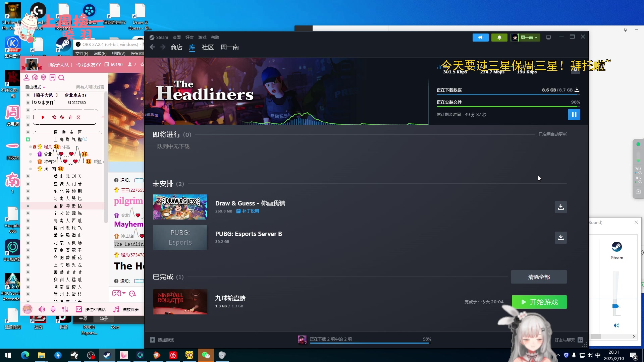This screenshot has width=644, height=362.
Task: Open Steam notifications bell
Action: [x=499, y=38]
